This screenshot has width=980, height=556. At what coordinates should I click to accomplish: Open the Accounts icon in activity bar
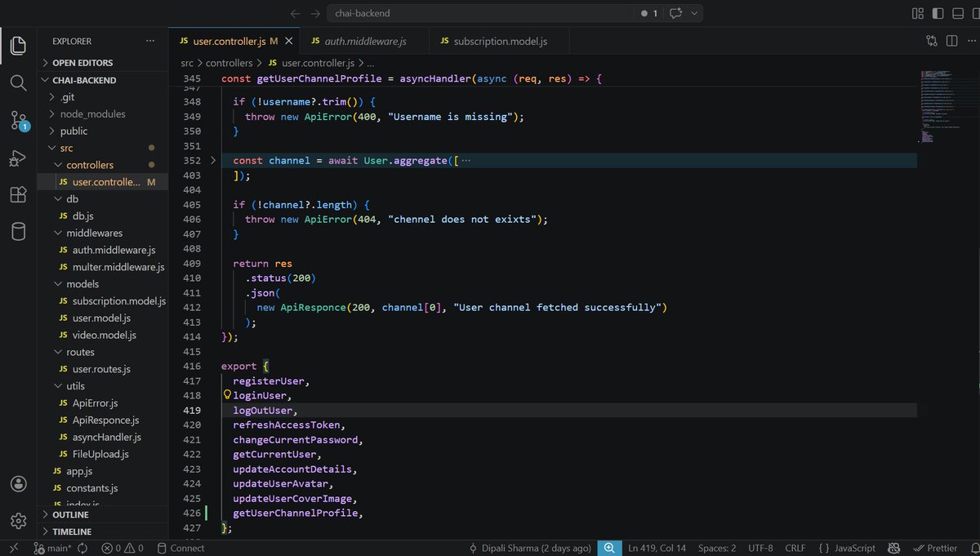(x=18, y=484)
